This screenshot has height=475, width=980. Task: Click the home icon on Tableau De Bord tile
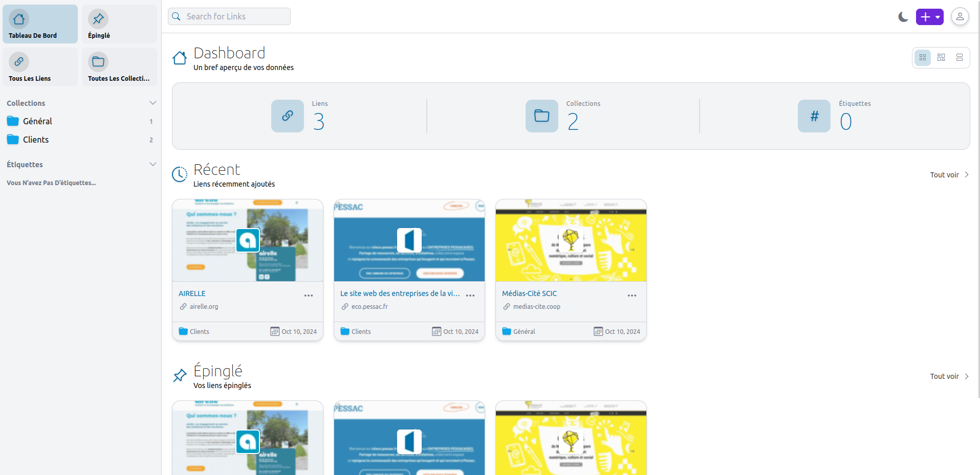tap(19, 19)
